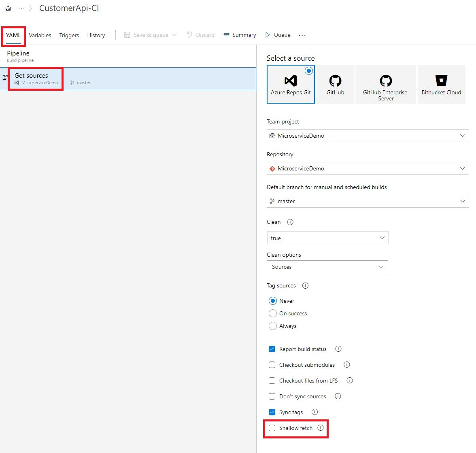476x453 pixels.
Task: Select the Azure Repos Git source
Action: pyautogui.click(x=291, y=84)
